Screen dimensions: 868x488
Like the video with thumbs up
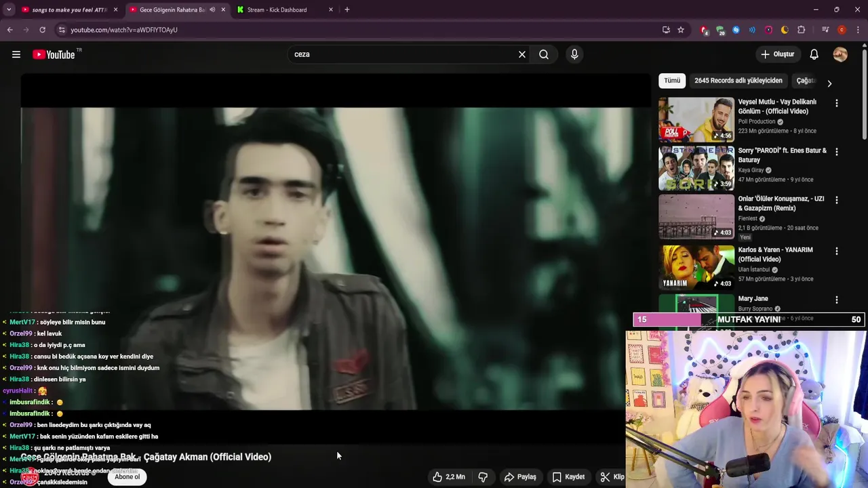pyautogui.click(x=449, y=477)
